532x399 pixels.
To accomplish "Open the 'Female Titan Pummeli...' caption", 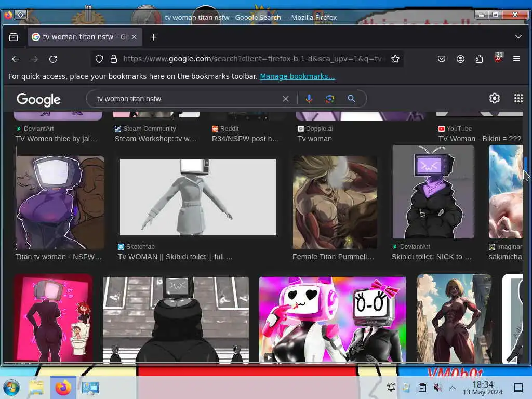I will (333, 257).
